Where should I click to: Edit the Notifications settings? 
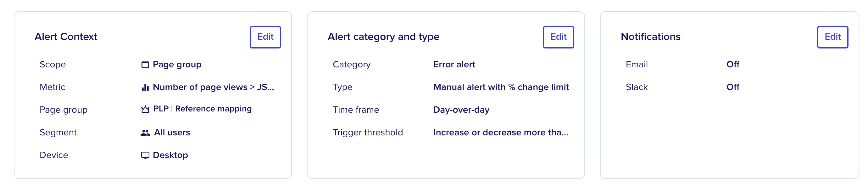point(832,37)
